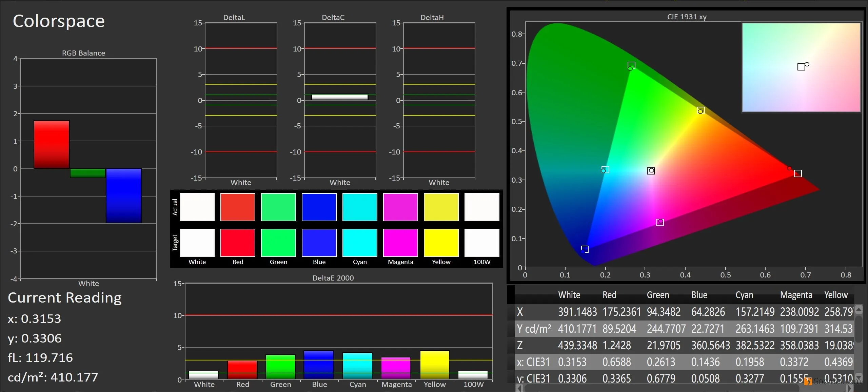Click the green bar in RGB Balance chart
The image size is (868, 392).
pyautogui.click(x=88, y=173)
